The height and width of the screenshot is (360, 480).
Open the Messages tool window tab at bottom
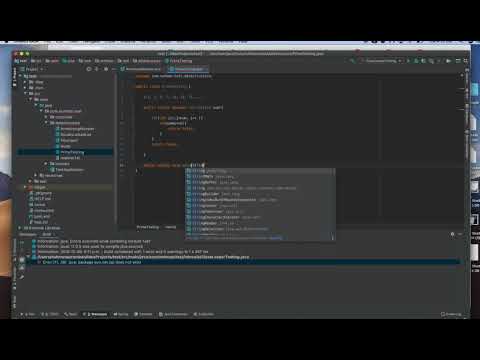click(95, 314)
